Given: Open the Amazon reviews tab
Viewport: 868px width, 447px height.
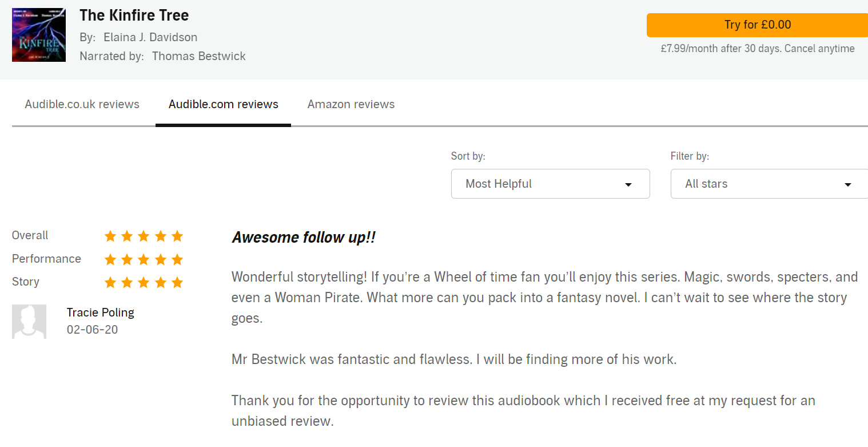Looking at the screenshot, I should (351, 104).
